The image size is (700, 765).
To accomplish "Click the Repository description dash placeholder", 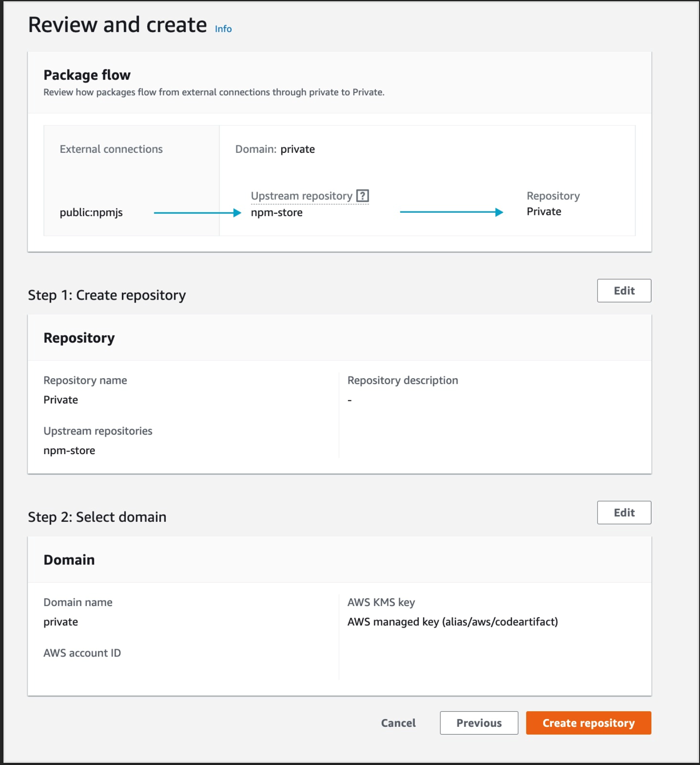I will pyautogui.click(x=349, y=399).
